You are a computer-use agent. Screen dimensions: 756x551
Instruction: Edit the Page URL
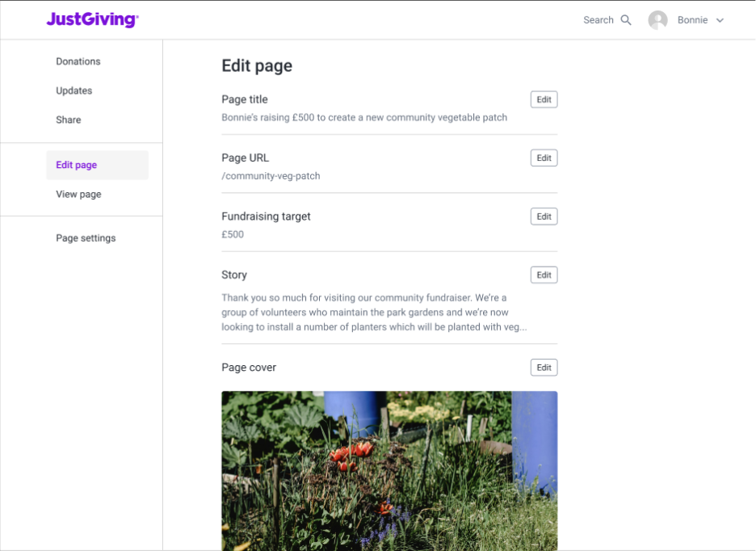[x=544, y=158]
